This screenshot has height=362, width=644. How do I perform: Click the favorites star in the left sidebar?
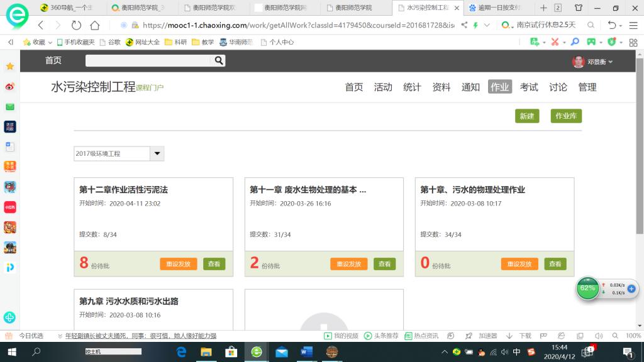click(10, 66)
